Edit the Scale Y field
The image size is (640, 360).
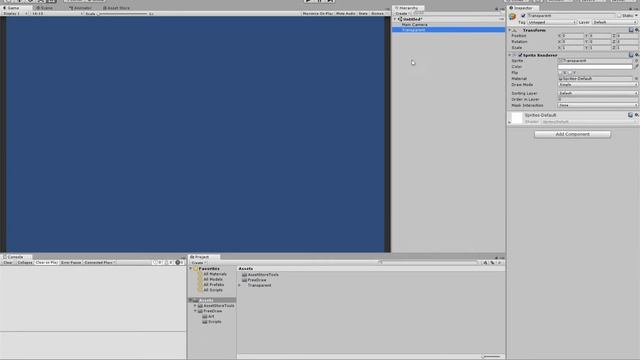(600, 47)
